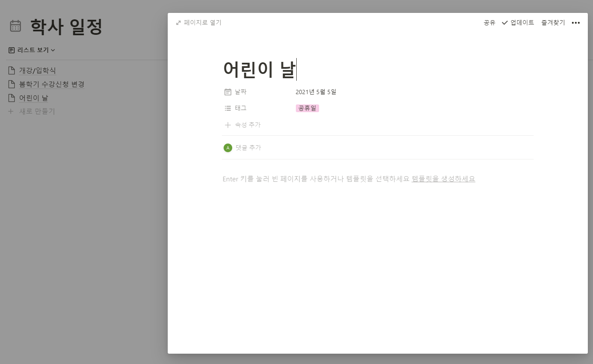This screenshot has width=593, height=364.
Task: Click the 템플릿을 생성하세요 link
Action: (443, 179)
